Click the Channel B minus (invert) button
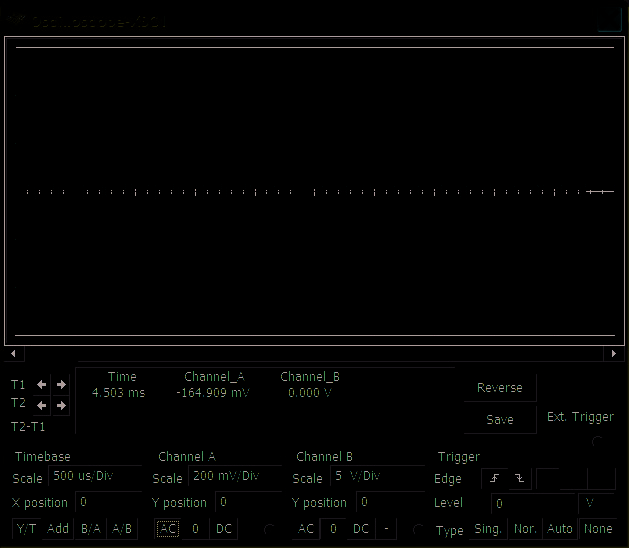629x548 pixels. [386, 529]
